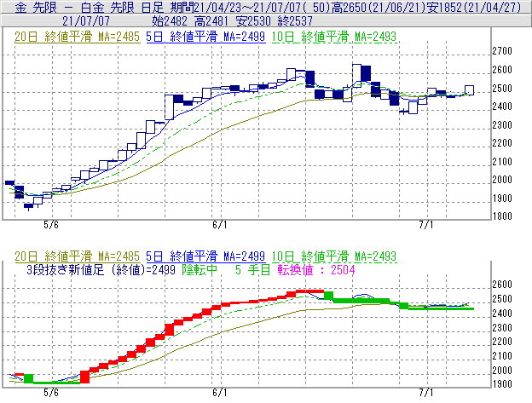Click the '5/6' date label under the upper chart
This screenshot has width=532, height=403.
coord(51,225)
